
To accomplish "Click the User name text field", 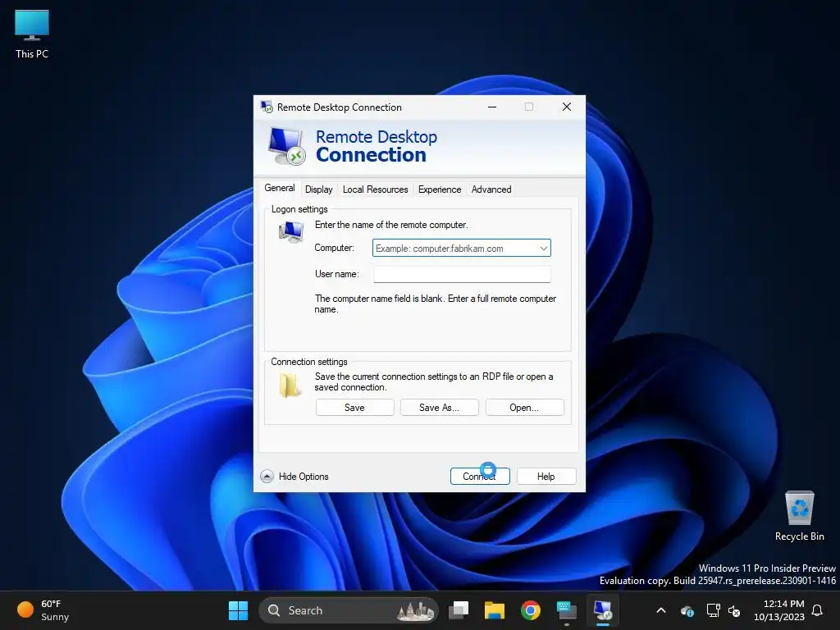I will [x=462, y=274].
